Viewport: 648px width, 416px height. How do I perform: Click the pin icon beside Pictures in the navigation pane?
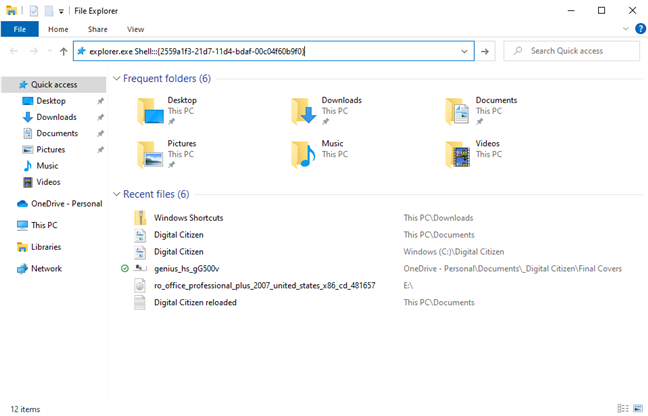tap(100, 149)
